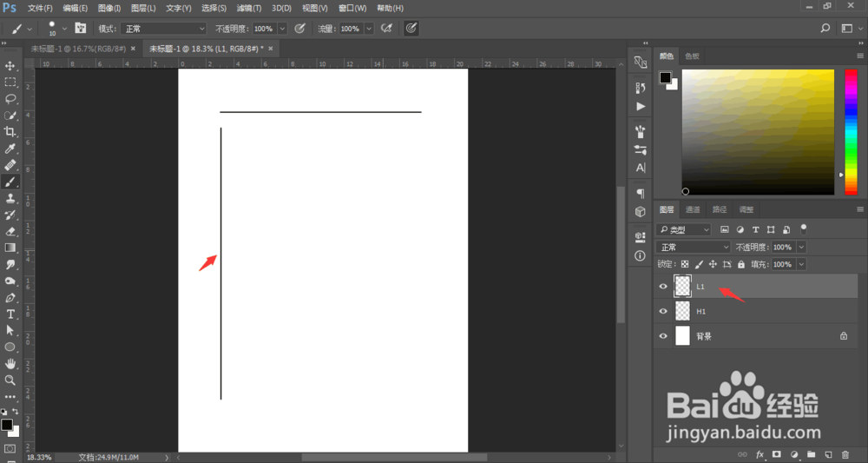Open brush 不透明度 arrow in options bar

click(x=282, y=29)
